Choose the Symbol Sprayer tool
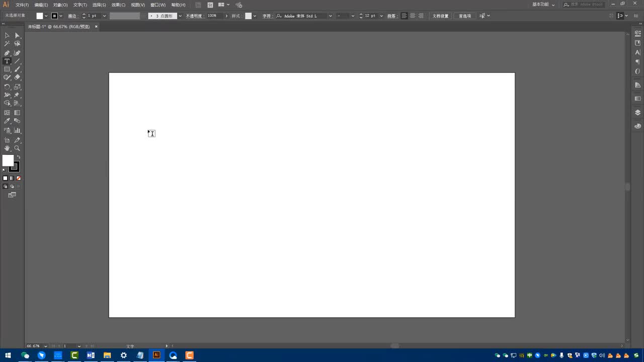This screenshot has height=362, width=644. [x=7, y=130]
